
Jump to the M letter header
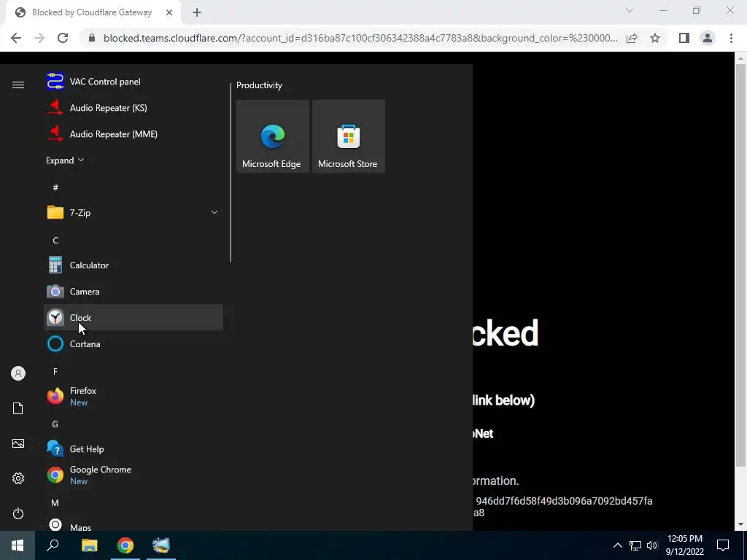(55, 502)
